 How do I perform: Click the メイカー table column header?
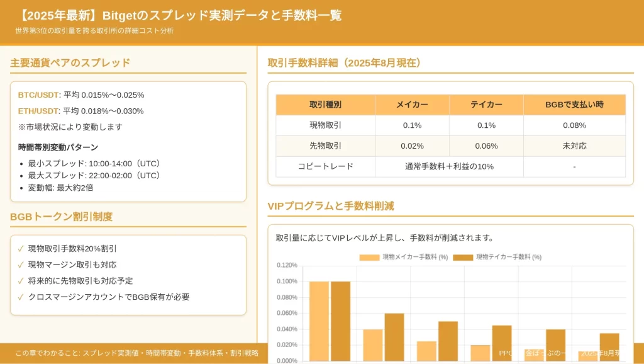[x=412, y=105]
